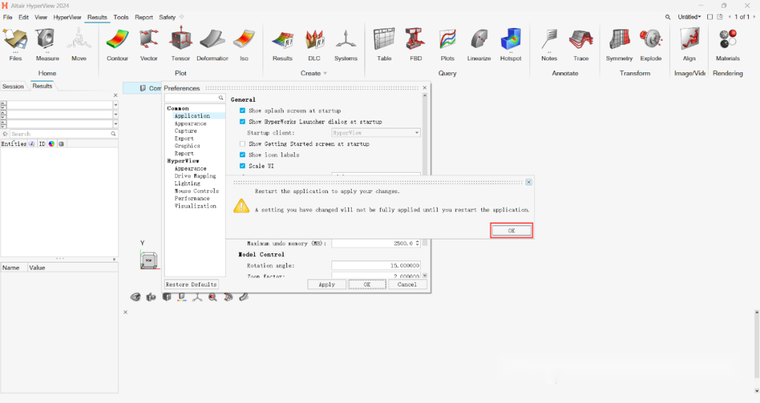This screenshot has height=403, width=760.
Task: Click the Restore Defaults button
Action: (x=191, y=285)
